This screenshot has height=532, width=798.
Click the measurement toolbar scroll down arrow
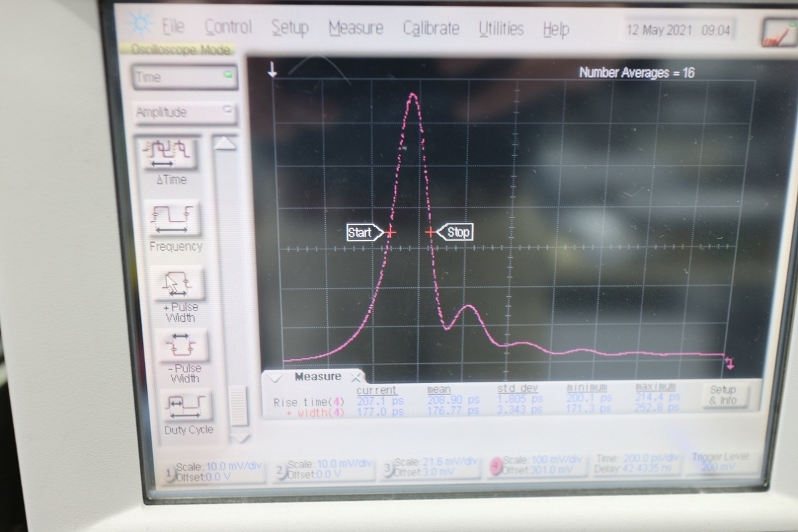(239, 438)
